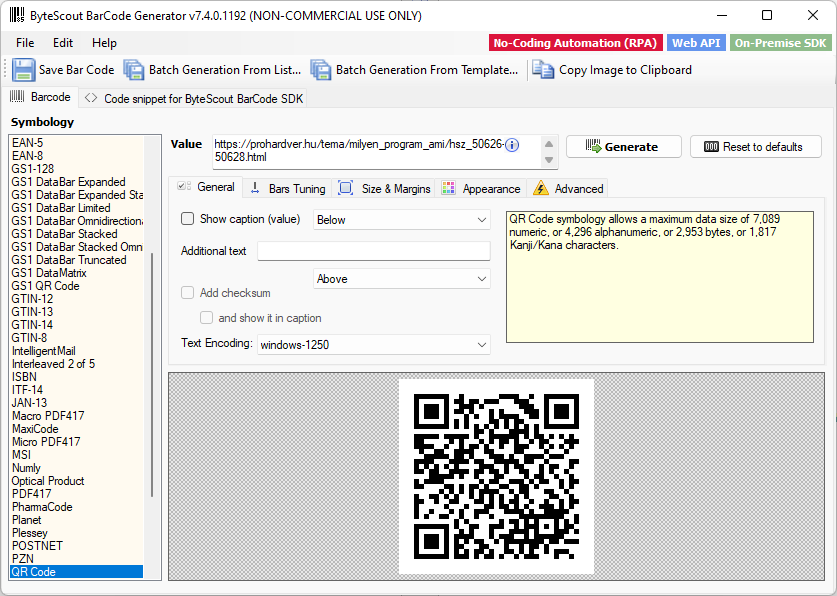
Task: Click the No-Coding Automation (RPA) link
Action: (575, 43)
